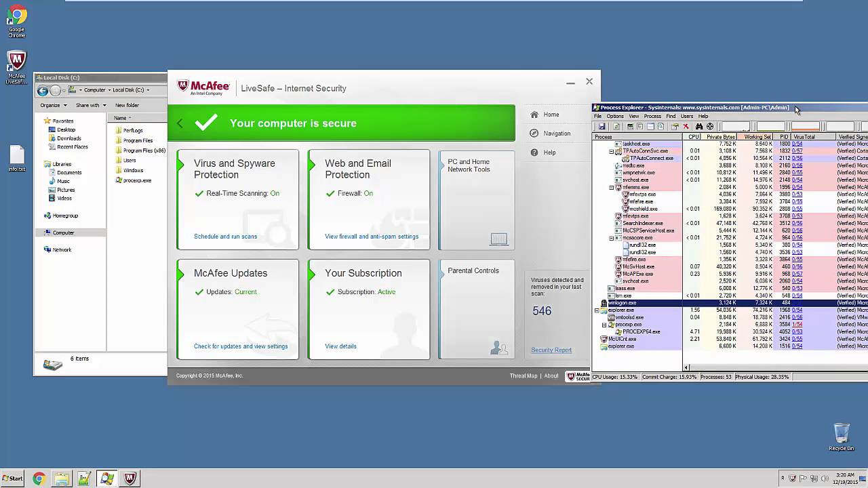Click About link in McAfee footer
Viewport: 868px width, 488px height.
point(551,375)
